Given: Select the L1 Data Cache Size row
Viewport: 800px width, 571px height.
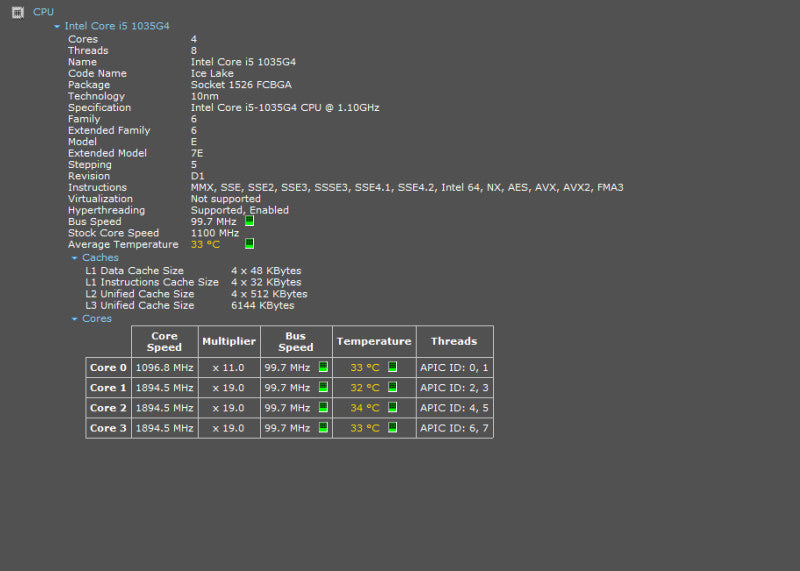Looking at the screenshot, I should (193, 271).
